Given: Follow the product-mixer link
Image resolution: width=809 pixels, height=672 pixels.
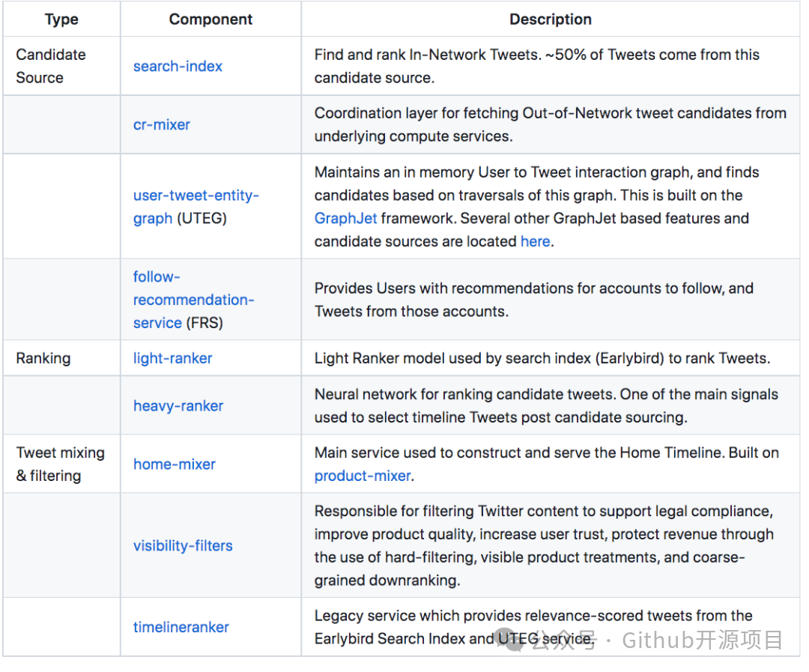Looking at the screenshot, I should 363,476.
